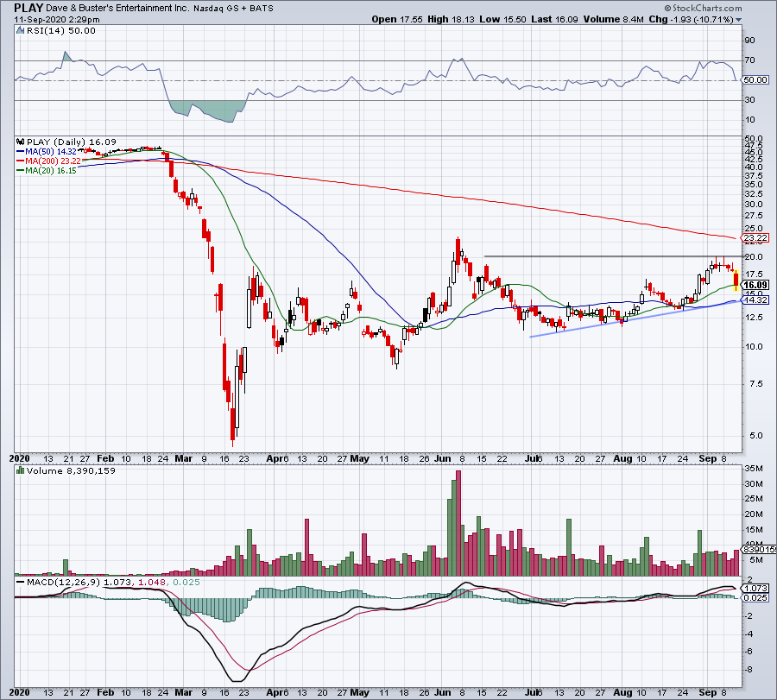Click the Volume 8.4M quote value
The image size is (777, 700).
pos(614,20)
